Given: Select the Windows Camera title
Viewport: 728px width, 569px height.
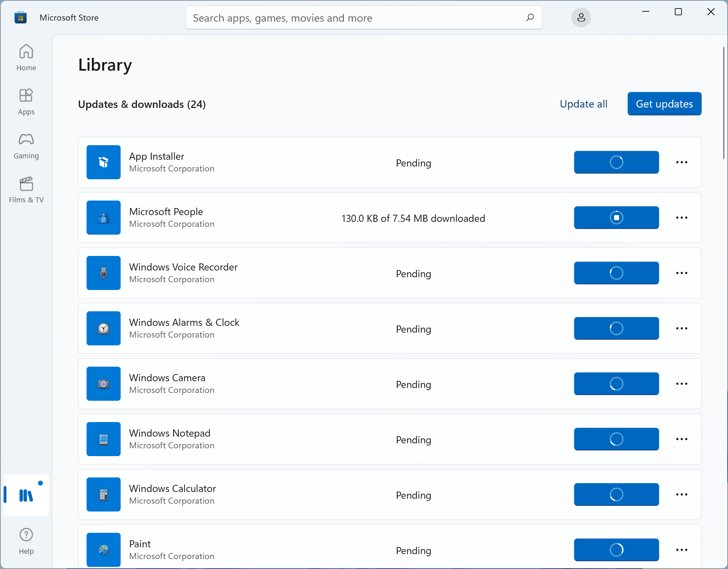Looking at the screenshot, I should coord(167,378).
